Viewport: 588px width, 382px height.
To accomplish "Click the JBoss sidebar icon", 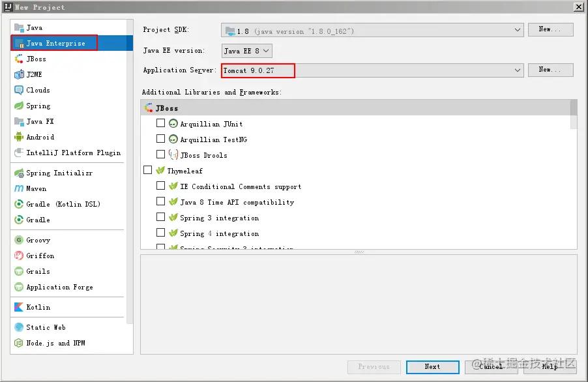I will (19, 59).
